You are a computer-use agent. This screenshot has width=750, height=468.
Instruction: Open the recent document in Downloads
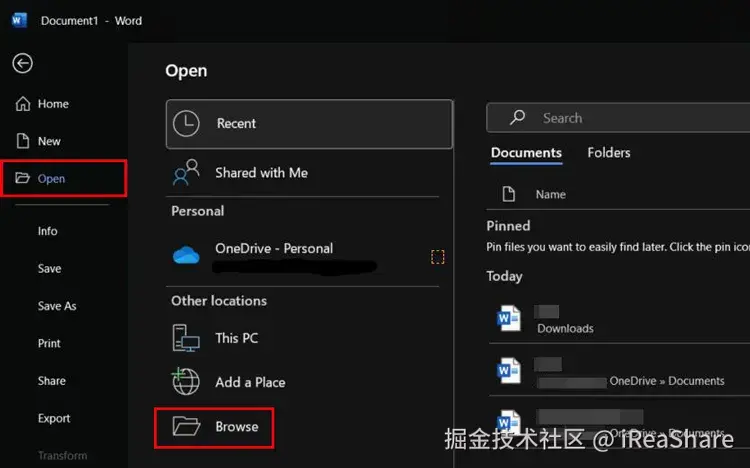point(619,319)
